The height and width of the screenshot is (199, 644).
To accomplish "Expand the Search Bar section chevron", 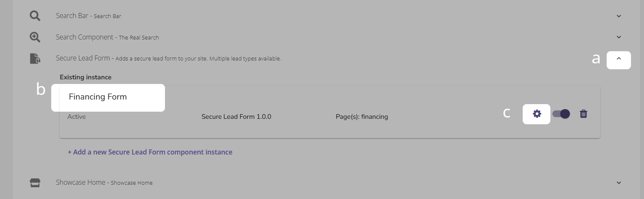I will (618, 16).
